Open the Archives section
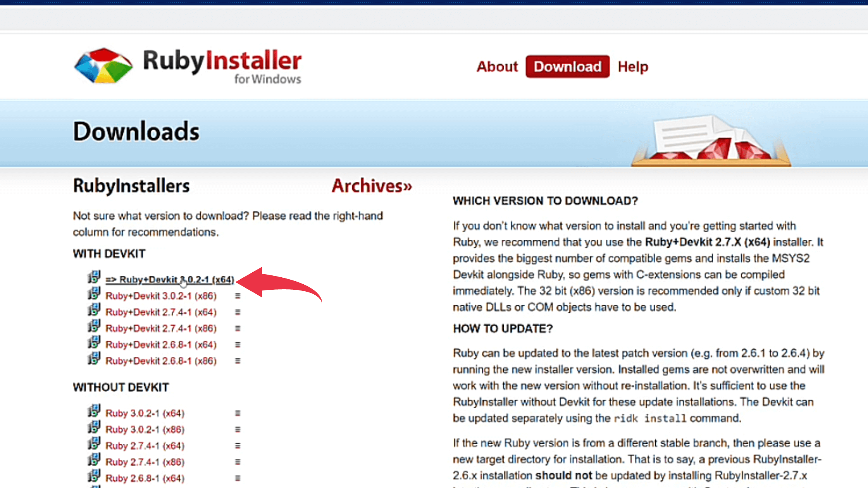Image resolution: width=868 pixels, height=488 pixels. (371, 185)
